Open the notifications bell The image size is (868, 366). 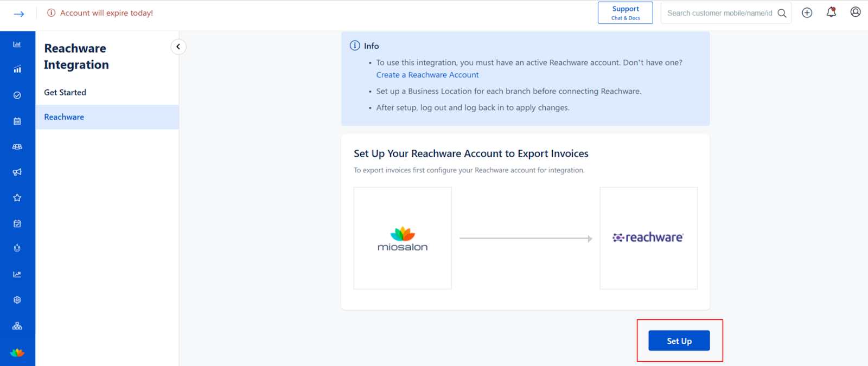831,12
